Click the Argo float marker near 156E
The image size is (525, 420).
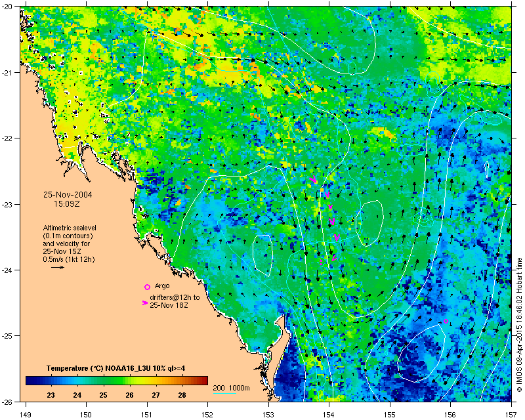point(446,321)
